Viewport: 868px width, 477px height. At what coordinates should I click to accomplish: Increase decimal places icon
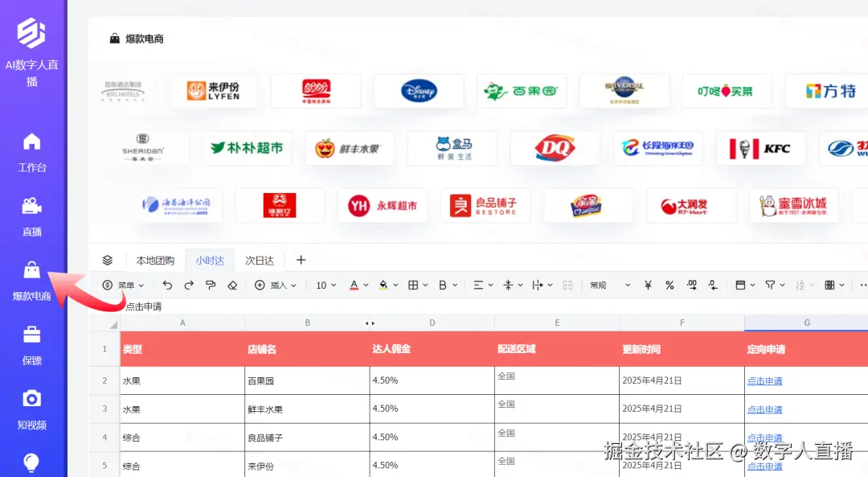[692, 286]
